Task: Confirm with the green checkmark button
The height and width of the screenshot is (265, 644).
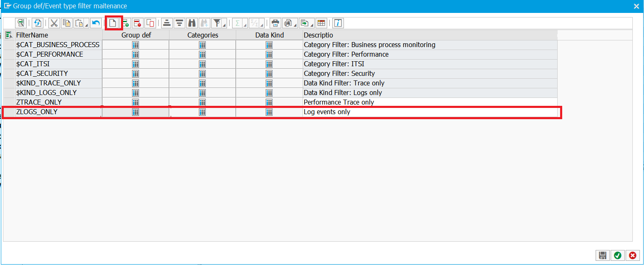Action: point(617,255)
